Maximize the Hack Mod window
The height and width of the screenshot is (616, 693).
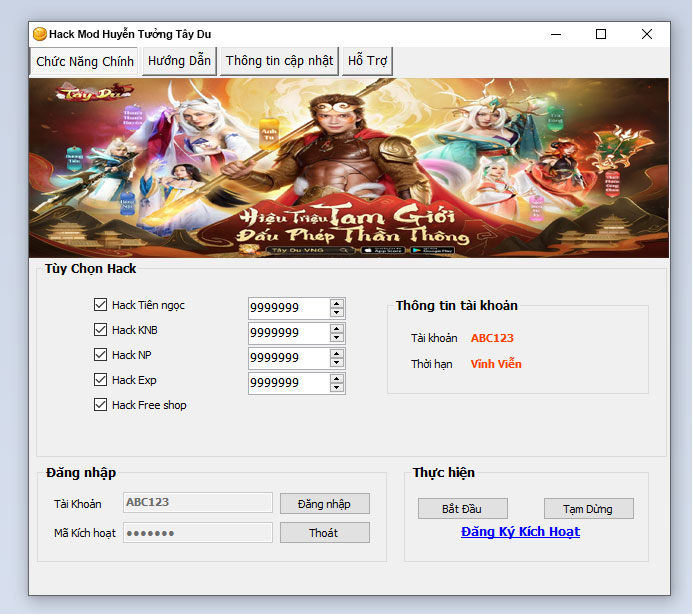[601, 34]
